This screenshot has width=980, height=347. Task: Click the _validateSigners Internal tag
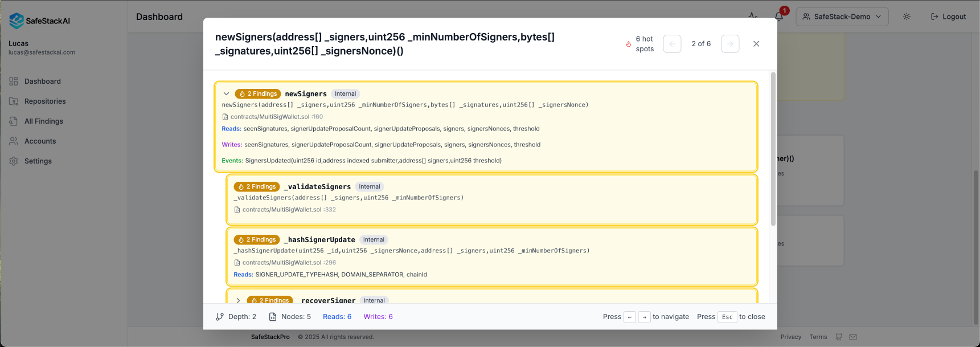click(370, 187)
